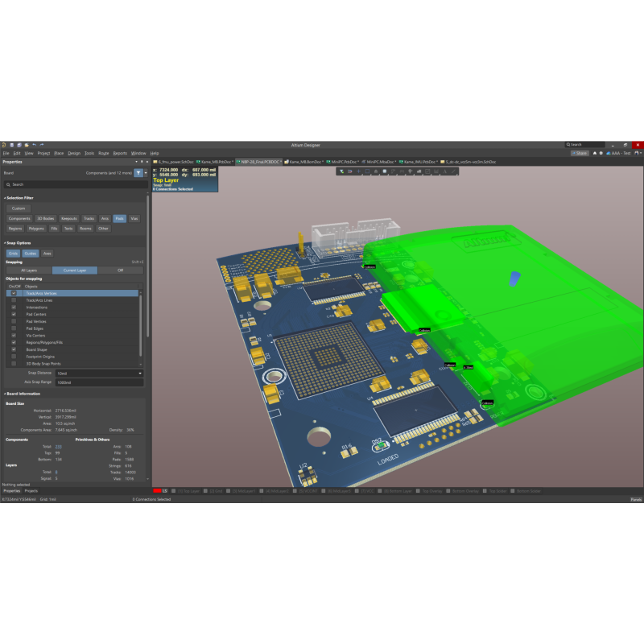
Task: Open settings gear icon at top right
Action: pyautogui.click(x=601, y=153)
